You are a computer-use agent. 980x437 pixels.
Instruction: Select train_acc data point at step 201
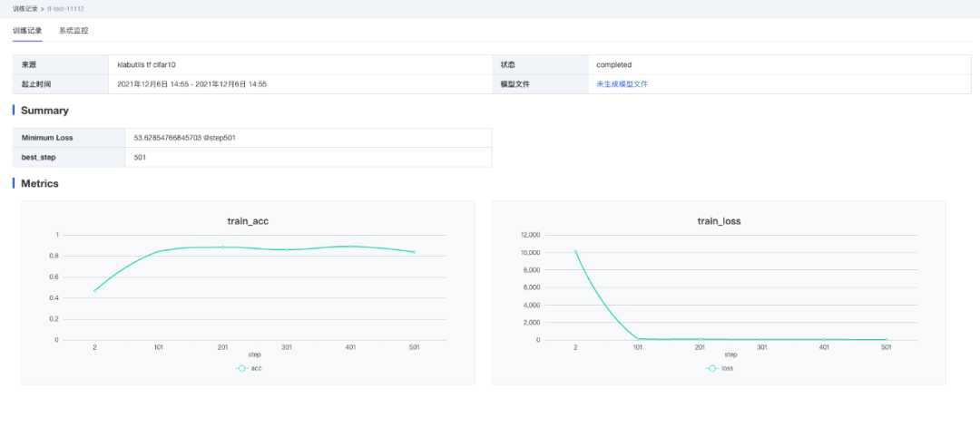pos(223,247)
